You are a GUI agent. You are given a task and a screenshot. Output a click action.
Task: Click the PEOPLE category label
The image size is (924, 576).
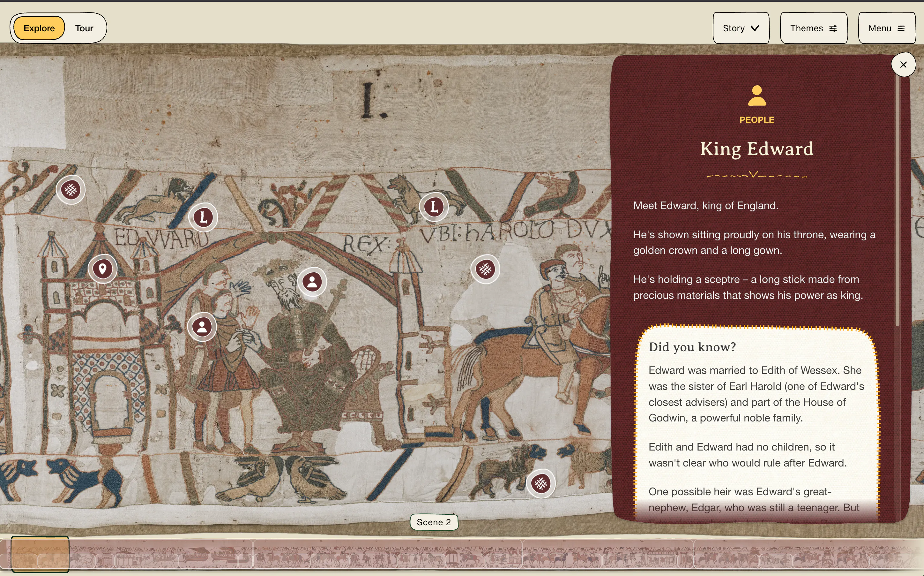click(756, 120)
